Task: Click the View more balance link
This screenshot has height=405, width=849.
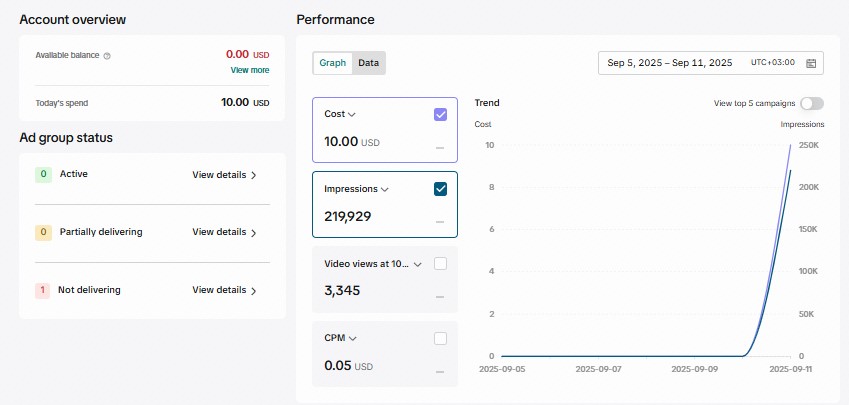Action: pyautogui.click(x=249, y=70)
